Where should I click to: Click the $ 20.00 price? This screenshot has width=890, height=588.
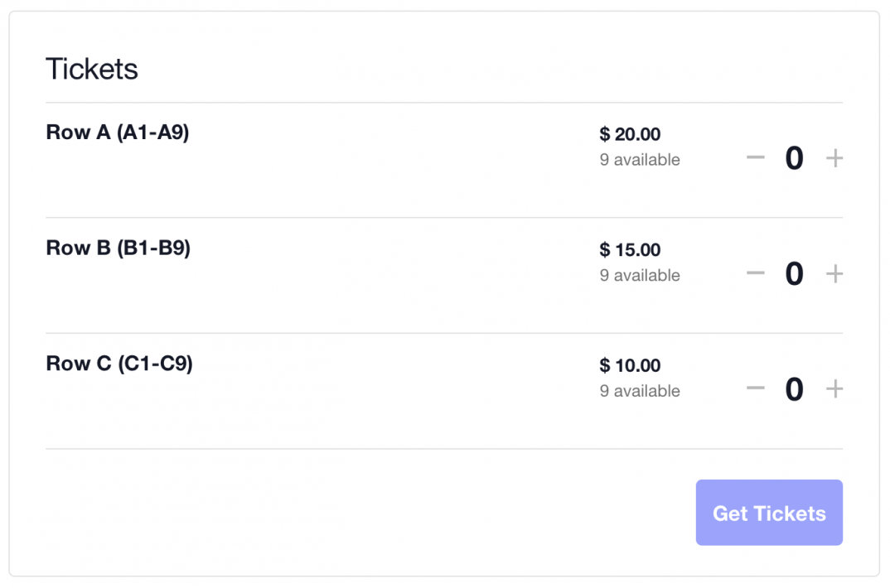click(x=630, y=134)
